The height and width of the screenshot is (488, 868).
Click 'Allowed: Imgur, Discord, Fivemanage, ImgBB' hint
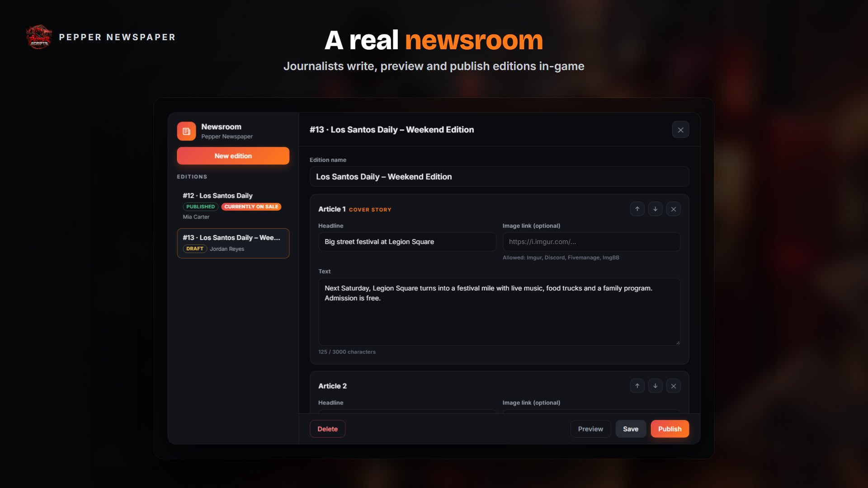(x=561, y=258)
